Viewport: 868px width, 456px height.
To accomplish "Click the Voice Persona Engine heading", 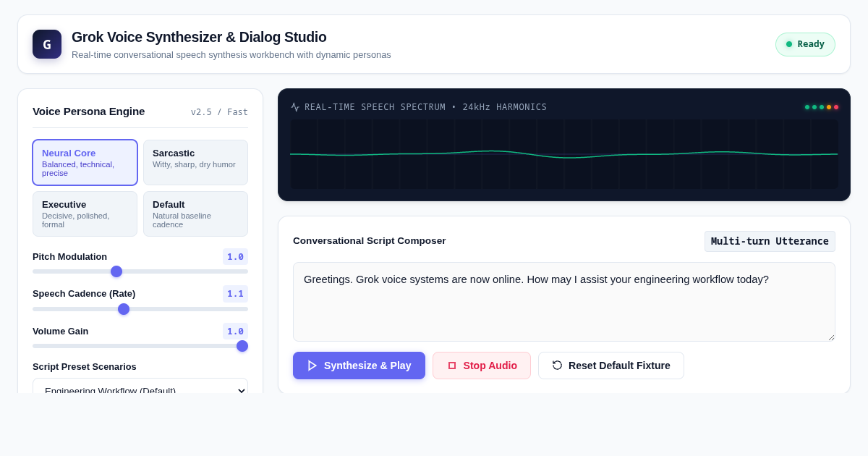I will tap(89, 111).
